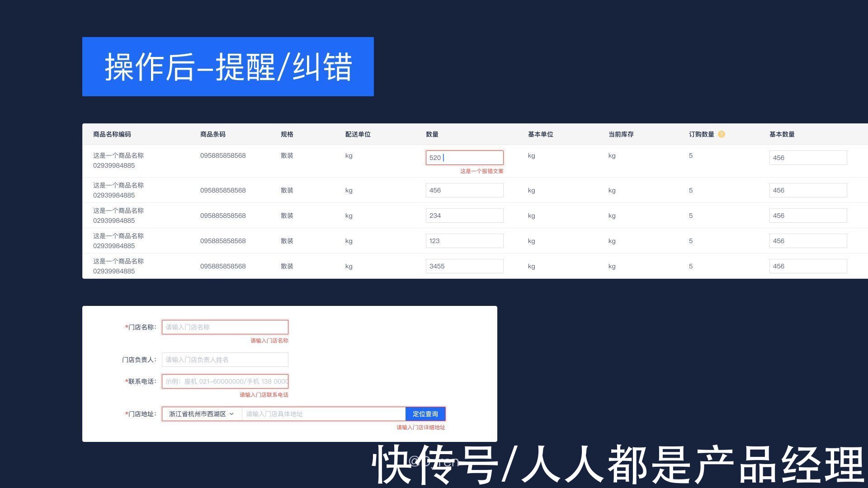Image resolution: width=868 pixels, height=488 pixels.
Task: Click the 规格 column header
Action: click(287, 134)
